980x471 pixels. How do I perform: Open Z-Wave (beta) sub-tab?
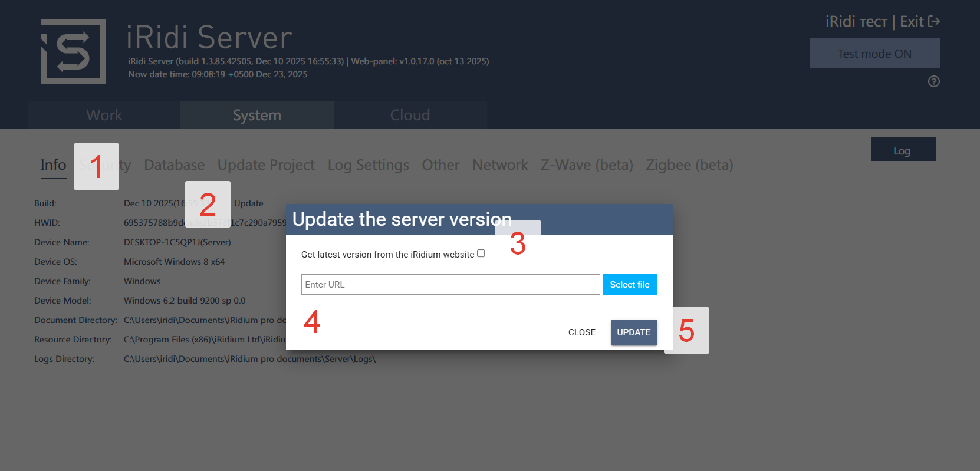587,165
